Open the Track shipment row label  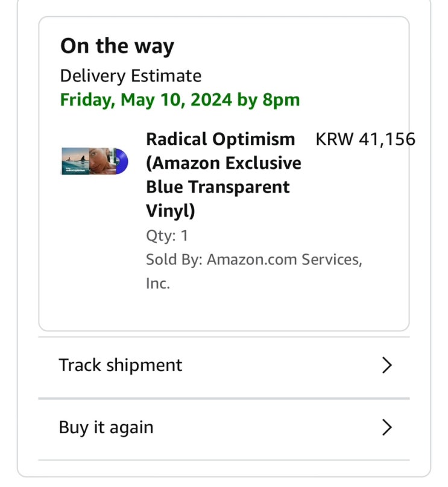point(121,365)
